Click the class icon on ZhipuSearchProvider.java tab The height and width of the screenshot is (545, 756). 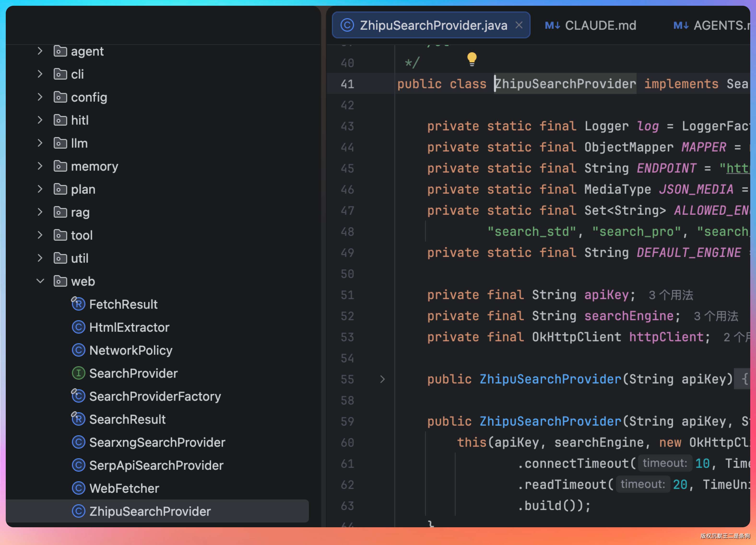347,25
